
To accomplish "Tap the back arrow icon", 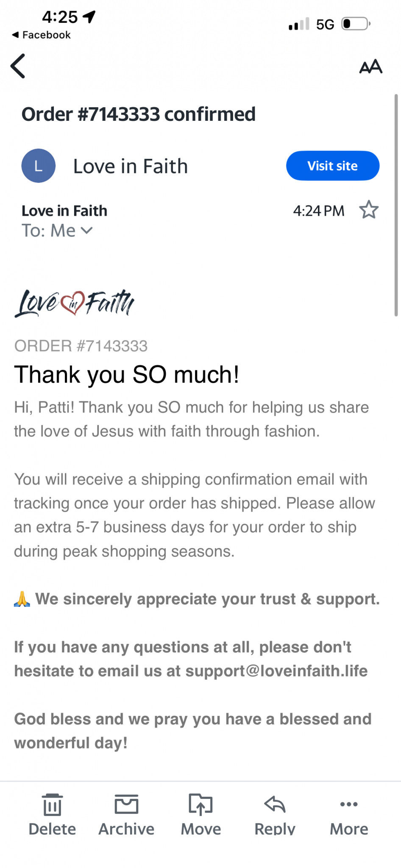I will pyautogui.click(x=18, y=66).
